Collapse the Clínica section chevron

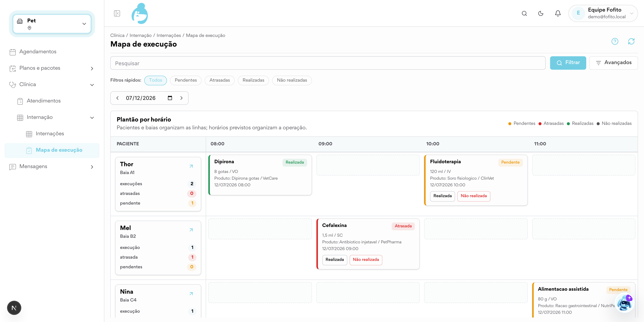point(92,85)
